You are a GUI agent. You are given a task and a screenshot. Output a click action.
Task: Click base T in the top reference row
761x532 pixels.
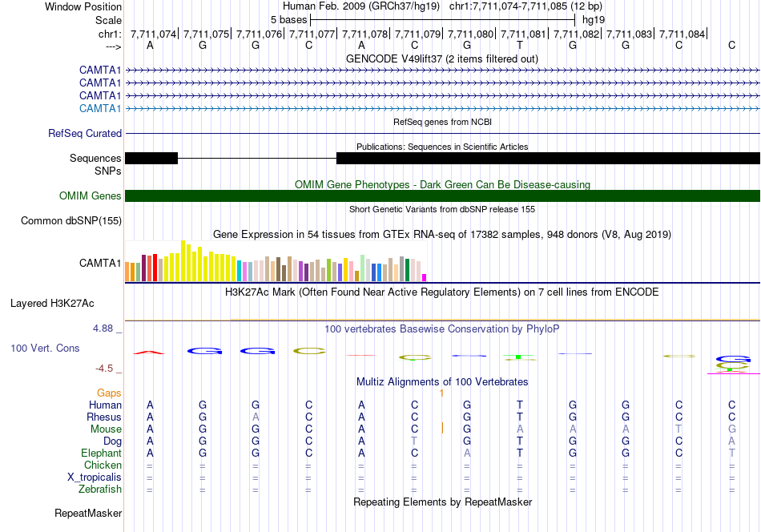click(520, 45)
